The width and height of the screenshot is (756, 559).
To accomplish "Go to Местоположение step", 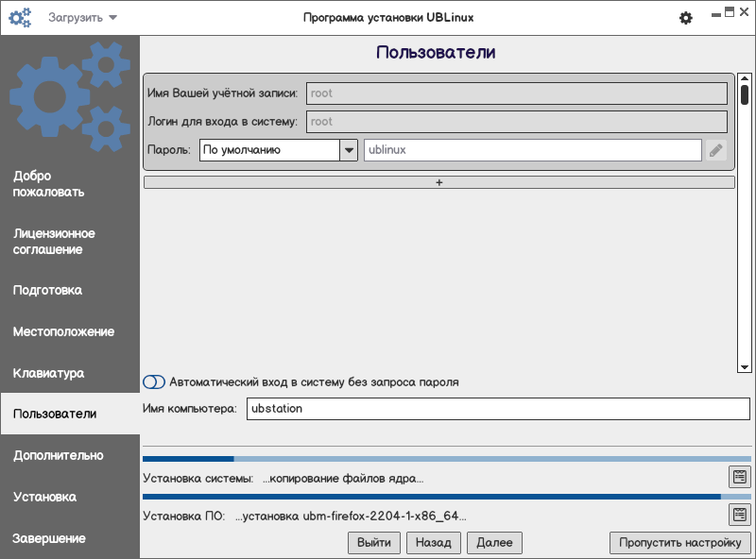I will [x=63, y=331].
